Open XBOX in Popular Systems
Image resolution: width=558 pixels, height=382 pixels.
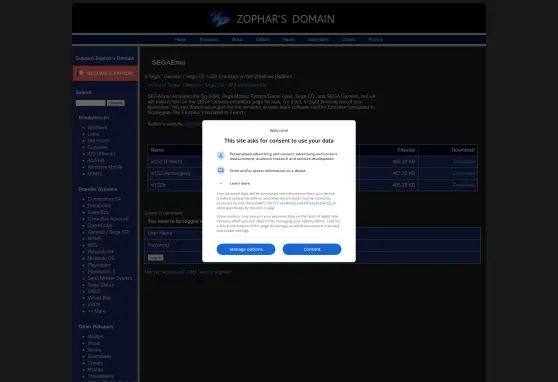click(x=94, y=304)
